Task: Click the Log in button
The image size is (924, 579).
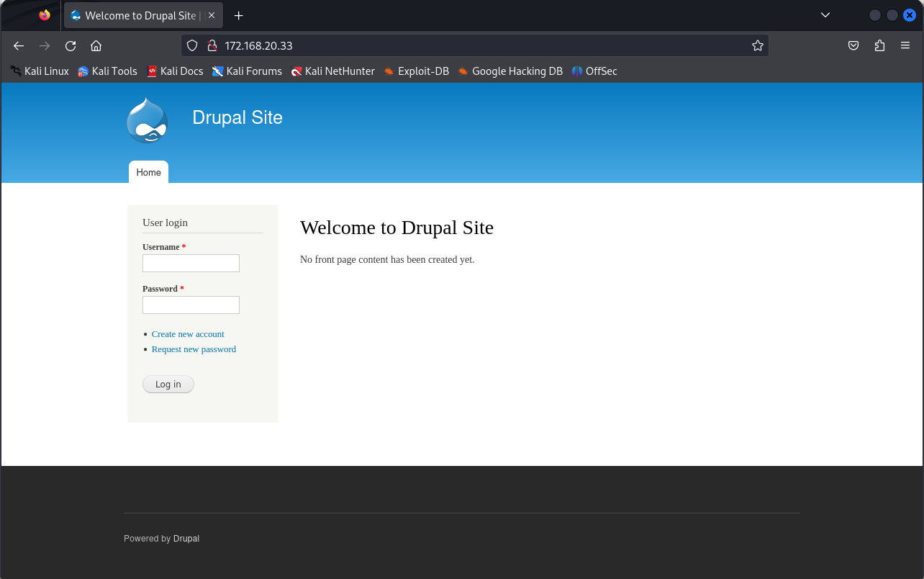Action: pos(168,384)
